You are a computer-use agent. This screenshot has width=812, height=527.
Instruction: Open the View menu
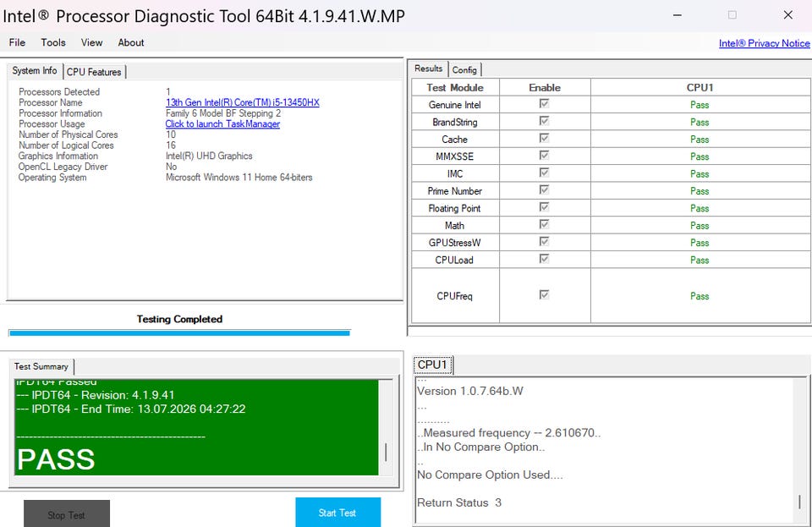(x=91, y=42)
